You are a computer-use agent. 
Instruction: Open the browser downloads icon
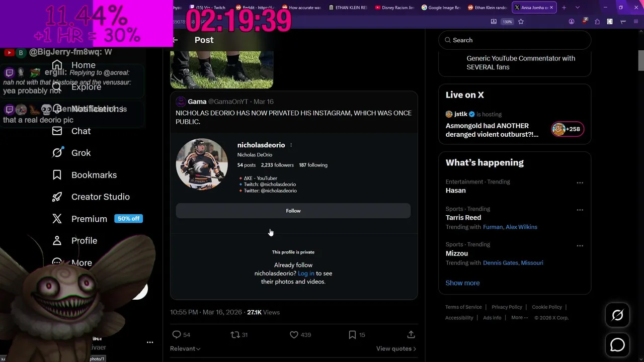[x=494, y=22]
